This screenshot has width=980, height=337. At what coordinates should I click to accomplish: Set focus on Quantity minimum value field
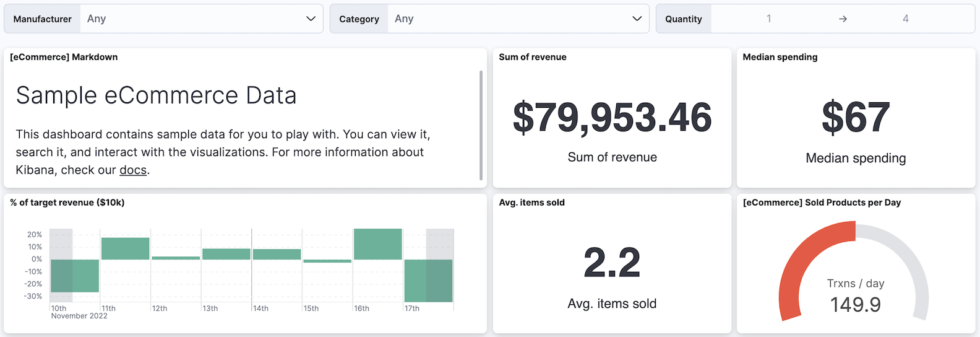tap(769, 19)
